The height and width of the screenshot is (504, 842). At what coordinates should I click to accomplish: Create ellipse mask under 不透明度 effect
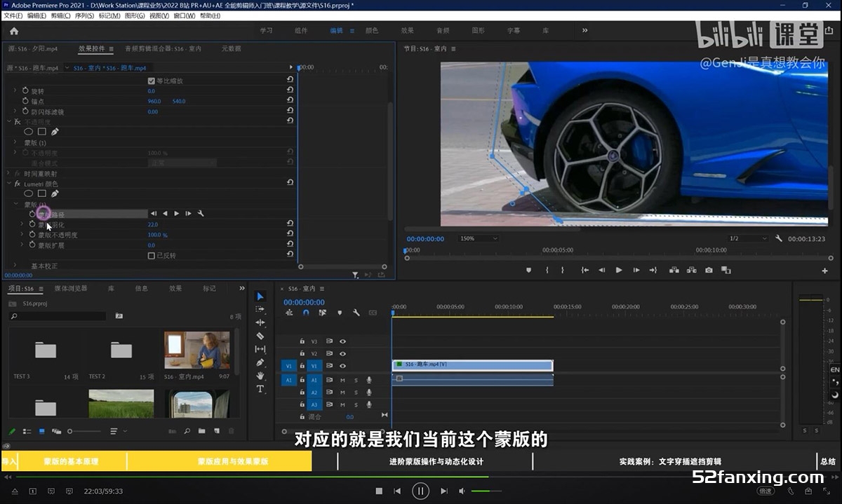tap(29, 132)
